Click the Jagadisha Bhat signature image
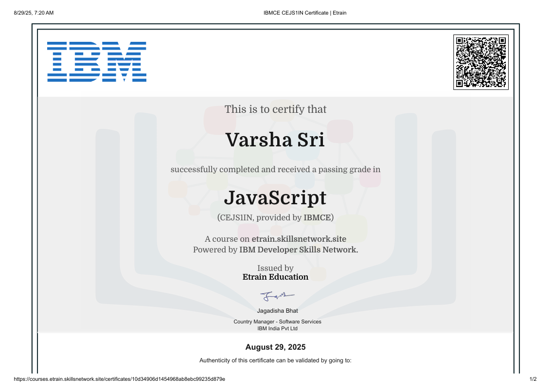This screenshot has width=550, height=392. (277, 297)
